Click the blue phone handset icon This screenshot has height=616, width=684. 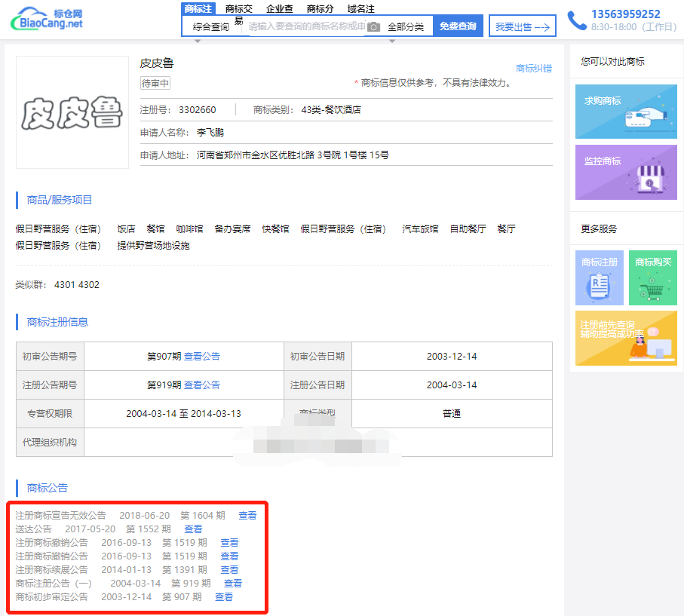pyautogui.click(x=576, y=20)
